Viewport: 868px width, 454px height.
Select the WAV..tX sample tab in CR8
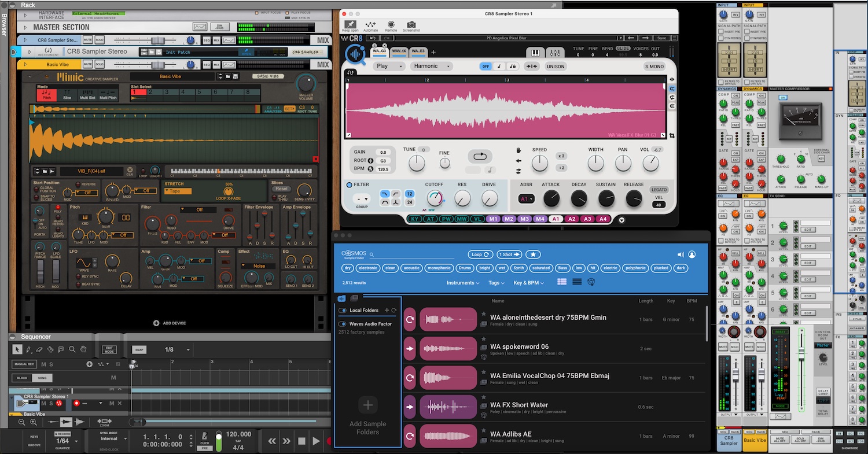(399, 51)
